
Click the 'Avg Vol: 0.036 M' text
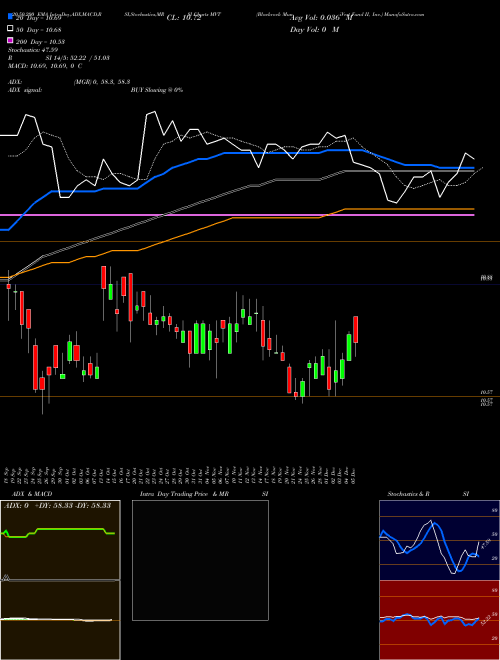coord(321,18)
